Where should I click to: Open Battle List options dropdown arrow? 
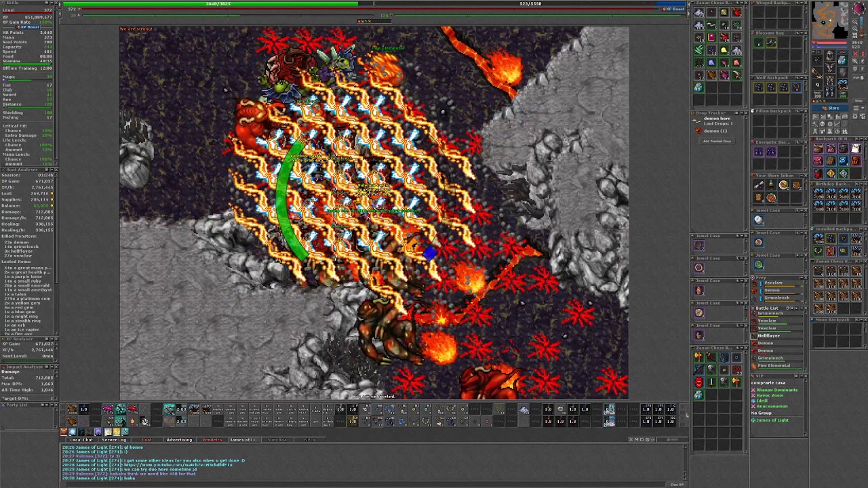click(x=796, y=308)
